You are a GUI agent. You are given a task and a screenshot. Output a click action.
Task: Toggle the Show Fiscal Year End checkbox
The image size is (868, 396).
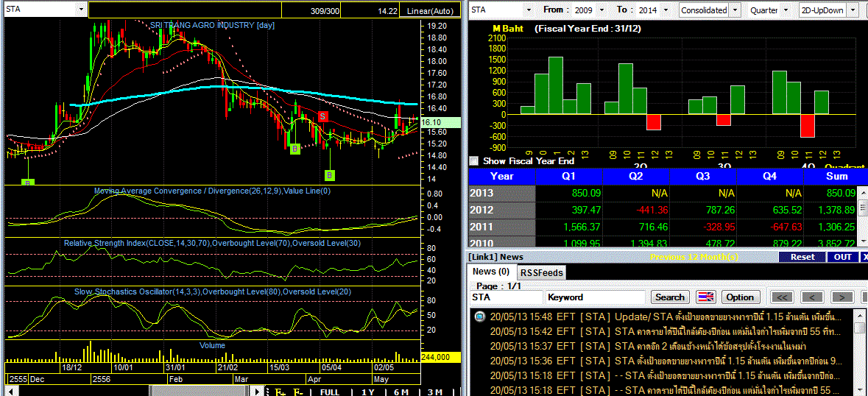coord(473,161)
